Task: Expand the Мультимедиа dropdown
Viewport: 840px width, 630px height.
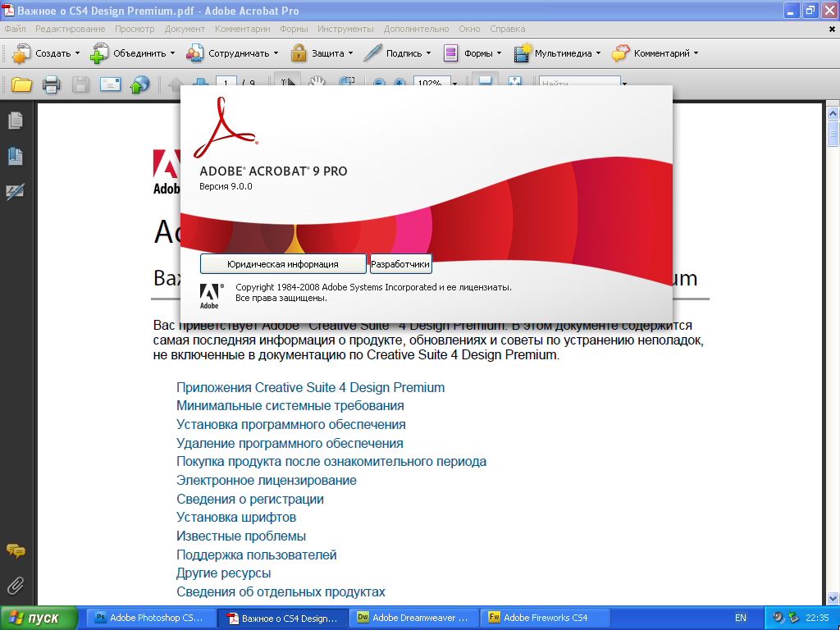Action: (557, 53)
